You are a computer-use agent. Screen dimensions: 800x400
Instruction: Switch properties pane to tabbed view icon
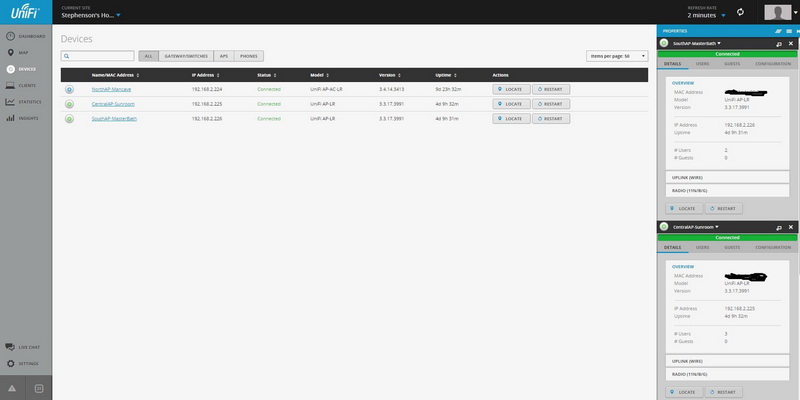pyautogui.click(x=779, y=31)
